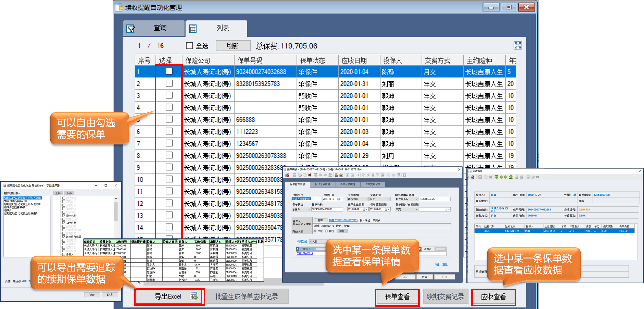Image resolution: width=644 pixels, height=309 pixels.
Task: Select template 默认模版(全部字段) in list
Action: pyautogui.click(x=16, y=201)
